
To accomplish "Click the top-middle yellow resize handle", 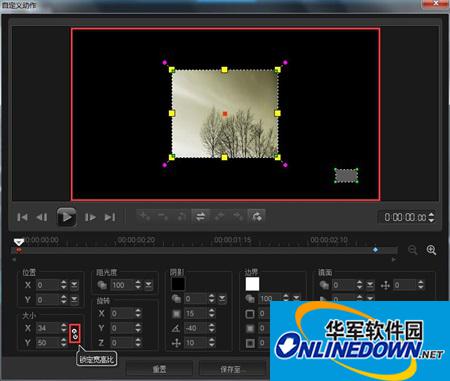I will (224, 70).
